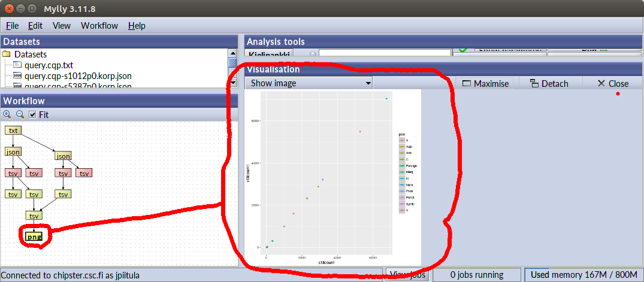Open the File menu

13,26
